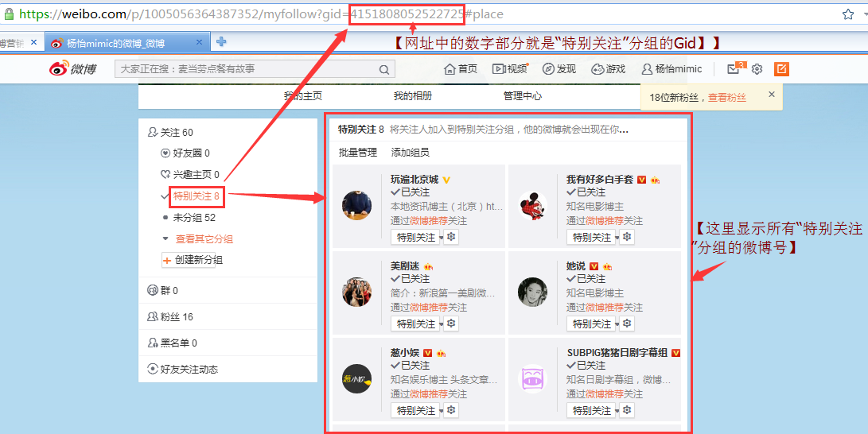Open the video section (视频)
This screenshot has width=868, height=434.
[x=510, y=69]
